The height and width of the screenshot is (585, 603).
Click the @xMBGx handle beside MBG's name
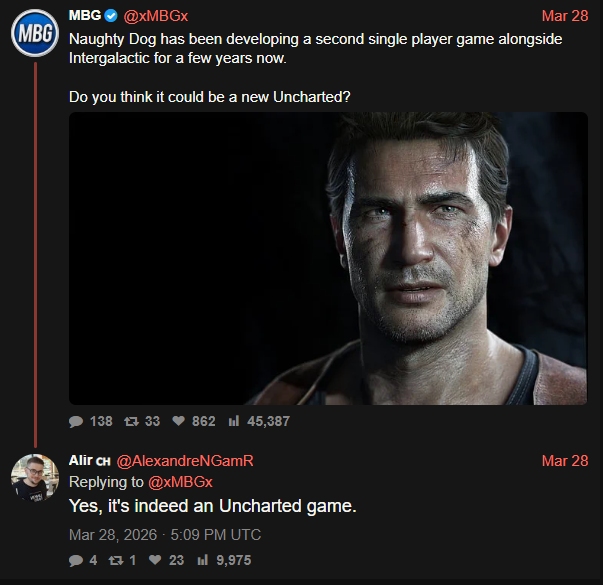[x=155, y=17]
